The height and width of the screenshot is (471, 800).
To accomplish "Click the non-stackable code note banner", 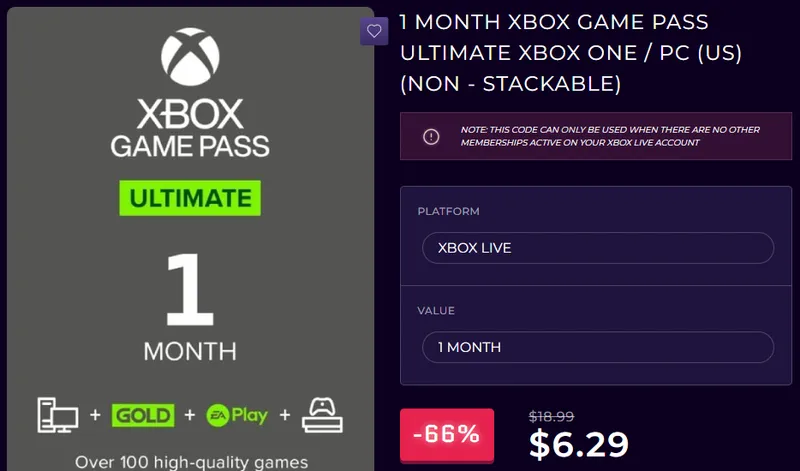I will point(596,136).
